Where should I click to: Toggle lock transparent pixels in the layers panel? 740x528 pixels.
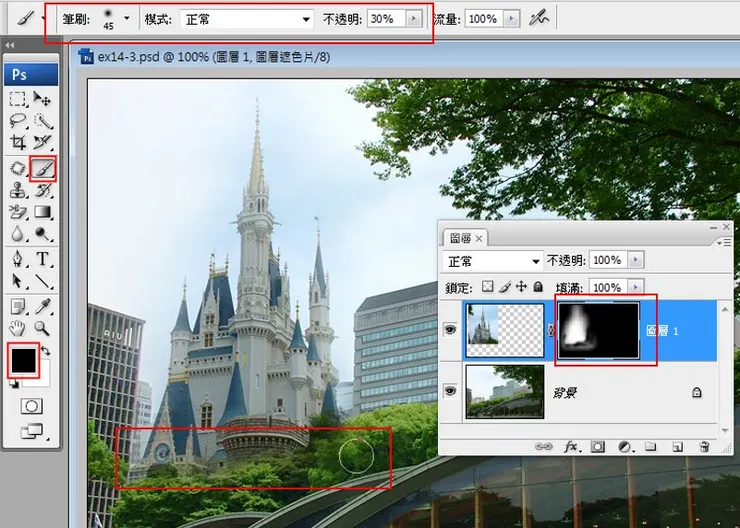click(488, 286)
